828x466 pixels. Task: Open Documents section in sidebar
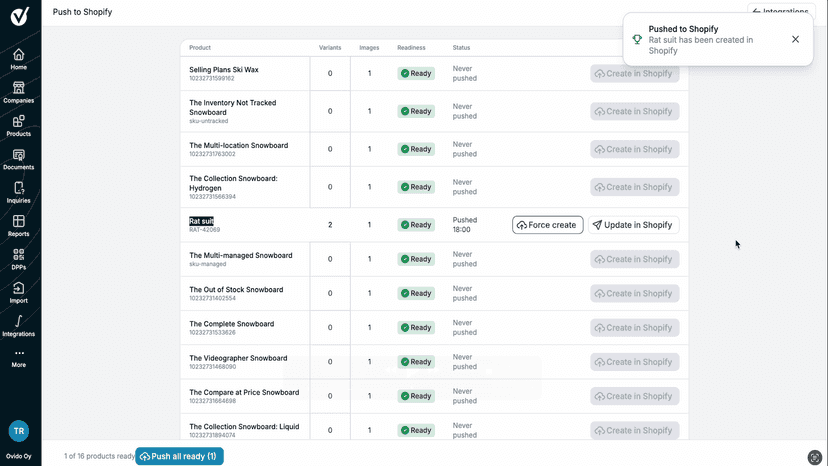[x=18, y=159]
